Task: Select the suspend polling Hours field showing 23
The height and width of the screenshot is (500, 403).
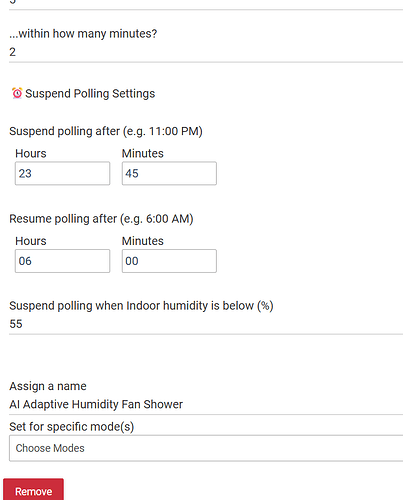Action: [x=62, y=173]
